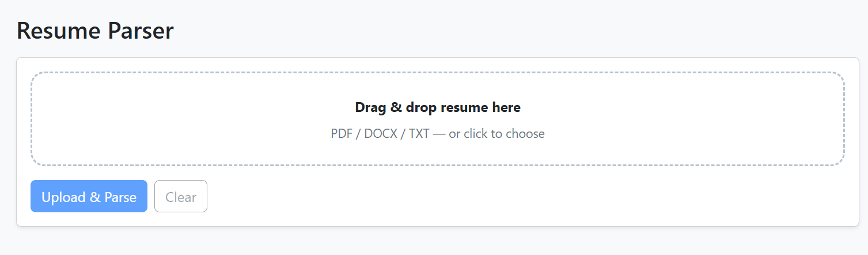The image size is (868, 255).
Task: Click inside the dashed upload box
Action: coord(173,119)
